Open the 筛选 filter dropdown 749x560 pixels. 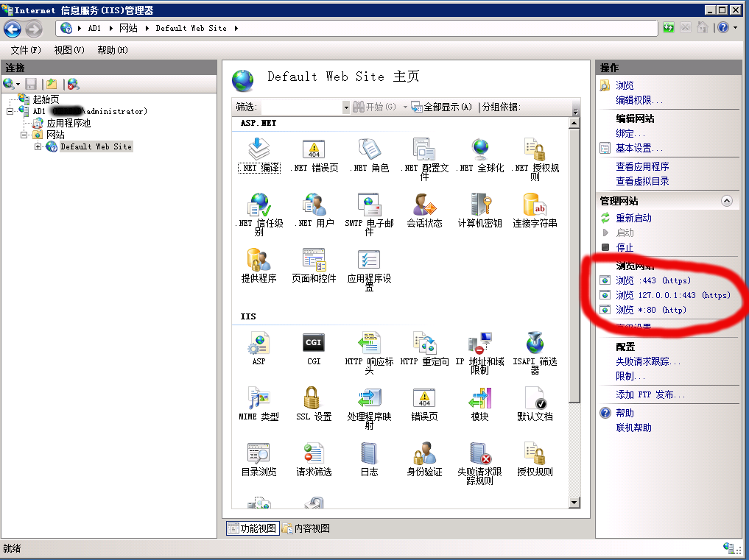click(x=346, y=107)
